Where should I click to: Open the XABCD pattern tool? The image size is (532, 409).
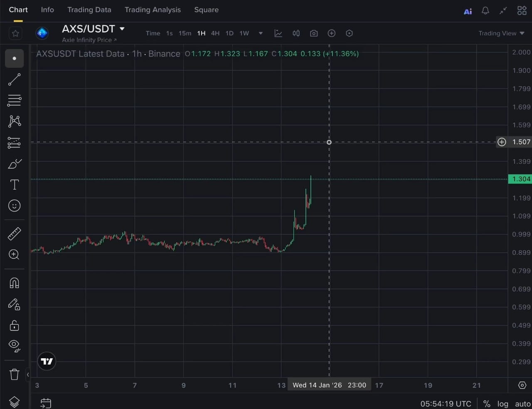click(x=15, y=121)
